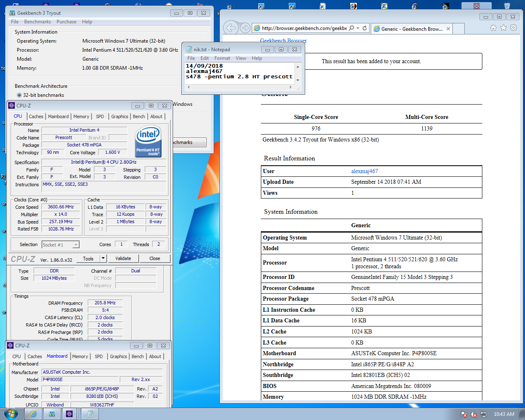The width and height of the screenshot is (525, 420).
Task: Click the Notepad line 's478 -pentium 2.8 HT prescott'
Action: (239, 77)
